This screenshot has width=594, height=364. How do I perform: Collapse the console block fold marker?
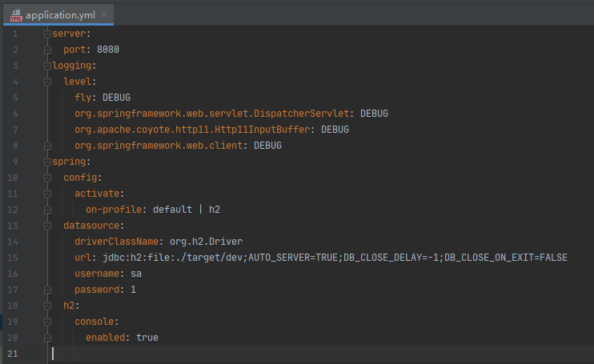(x=48, y=322)
